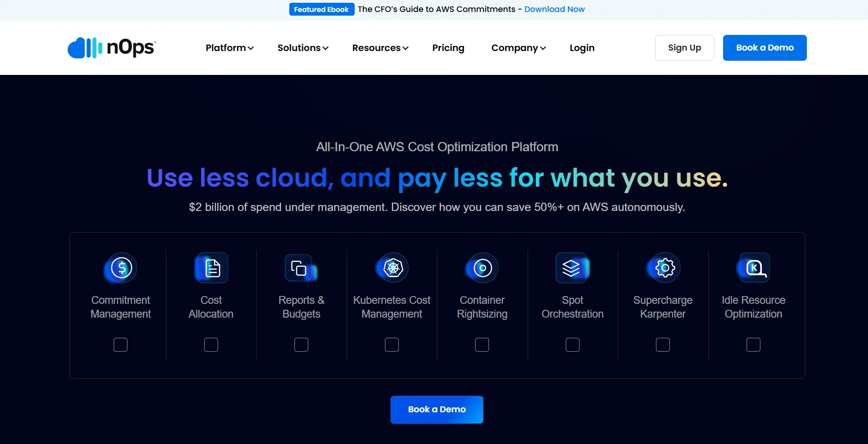
Task: Expand the Platform chevron arrow
Action: pyautogui.click(x=251, y=48)
